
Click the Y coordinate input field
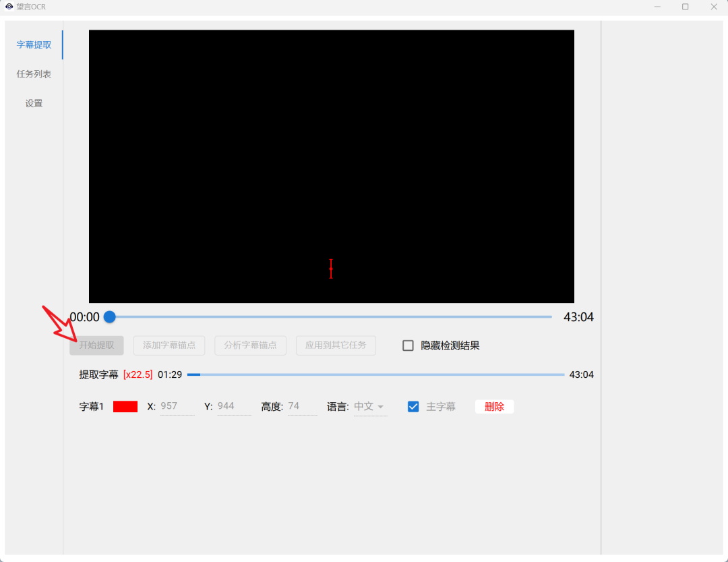tap(233, 406)
